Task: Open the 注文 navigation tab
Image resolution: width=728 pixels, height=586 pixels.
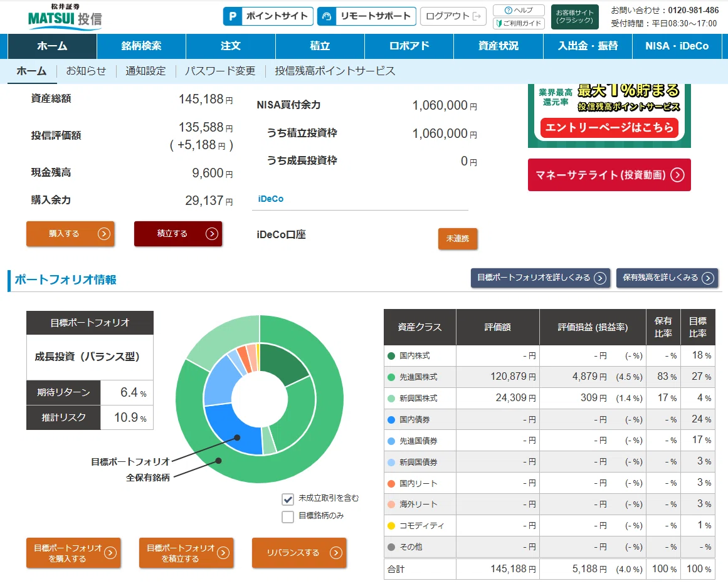Action: pos(231,46)
